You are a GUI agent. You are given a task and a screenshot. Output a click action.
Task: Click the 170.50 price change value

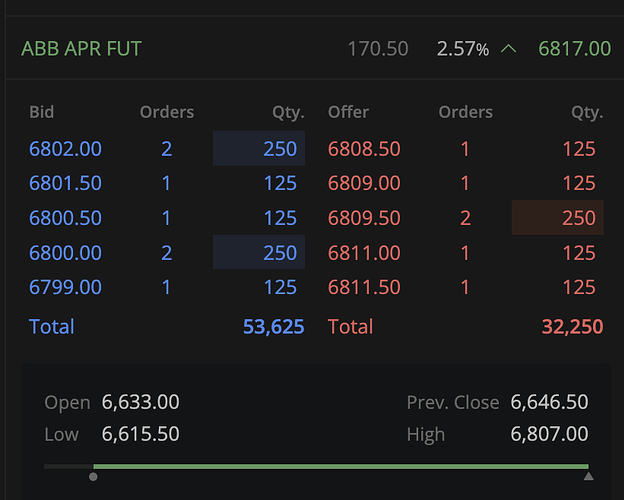[x=378, y=49]
